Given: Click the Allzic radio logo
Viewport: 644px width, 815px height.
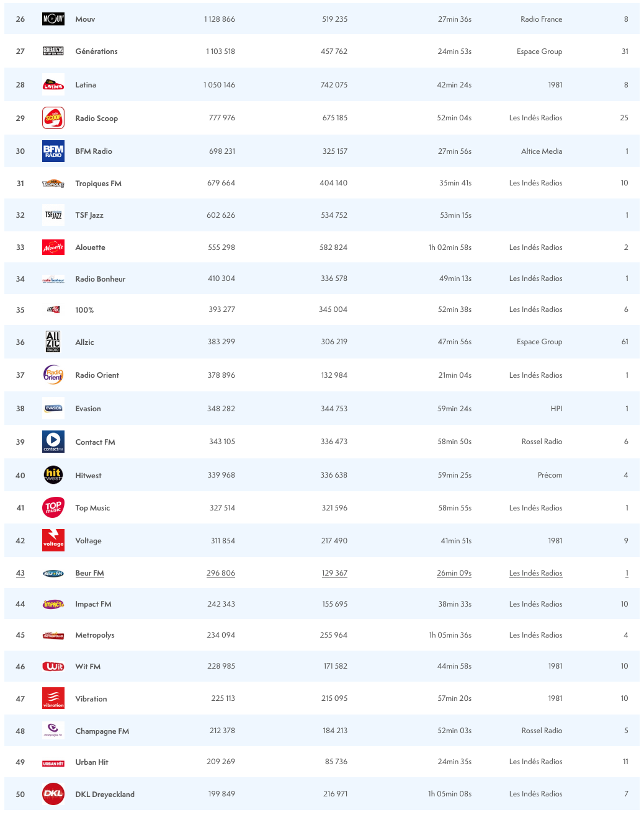Looking at the screenshot, I should pyautogui.click(x=53, y=342).
